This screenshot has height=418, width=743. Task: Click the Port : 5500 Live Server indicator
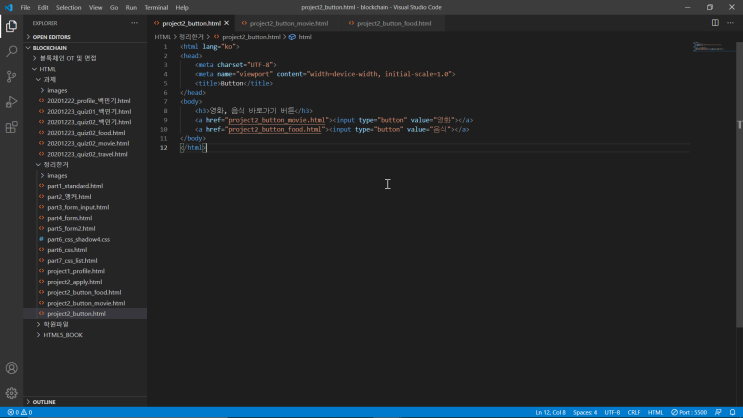click(689, 412)
